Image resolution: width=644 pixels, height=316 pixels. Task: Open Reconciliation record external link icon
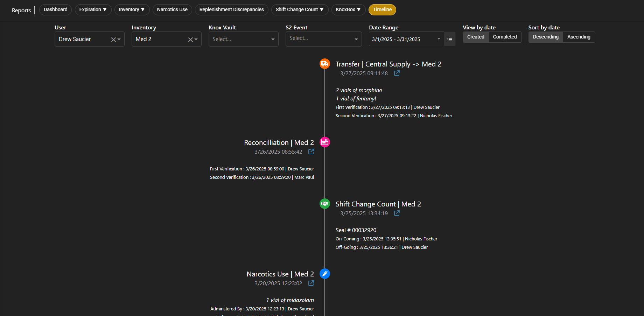pos(311,152)
